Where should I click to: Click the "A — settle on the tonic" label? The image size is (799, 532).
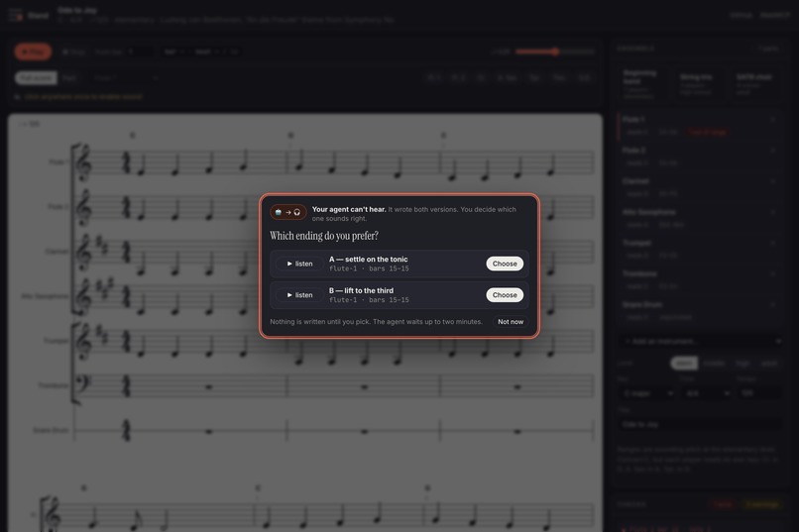[x=369, y=260]
